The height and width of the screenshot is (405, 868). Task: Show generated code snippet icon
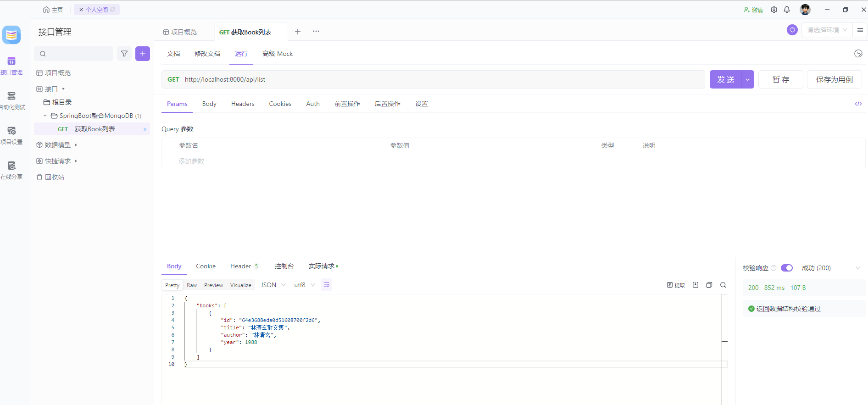point(858,104)
